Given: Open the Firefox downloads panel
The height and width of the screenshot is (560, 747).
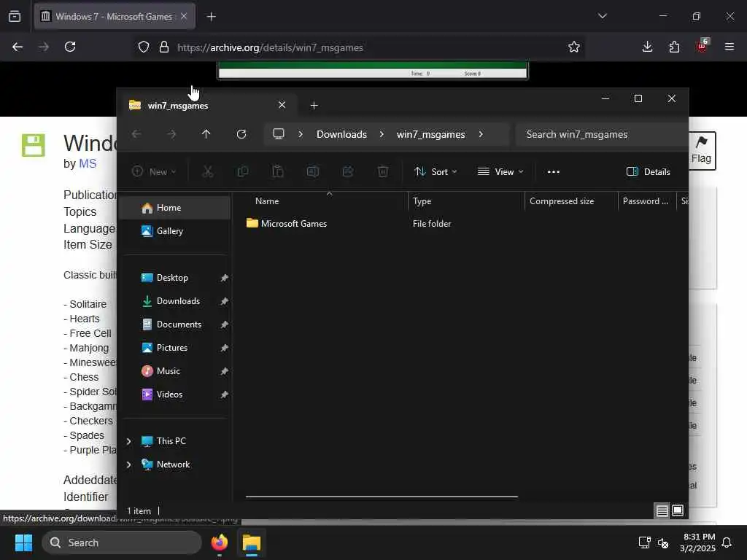Looking at the screenshot, I should click(x=647, y=47).
